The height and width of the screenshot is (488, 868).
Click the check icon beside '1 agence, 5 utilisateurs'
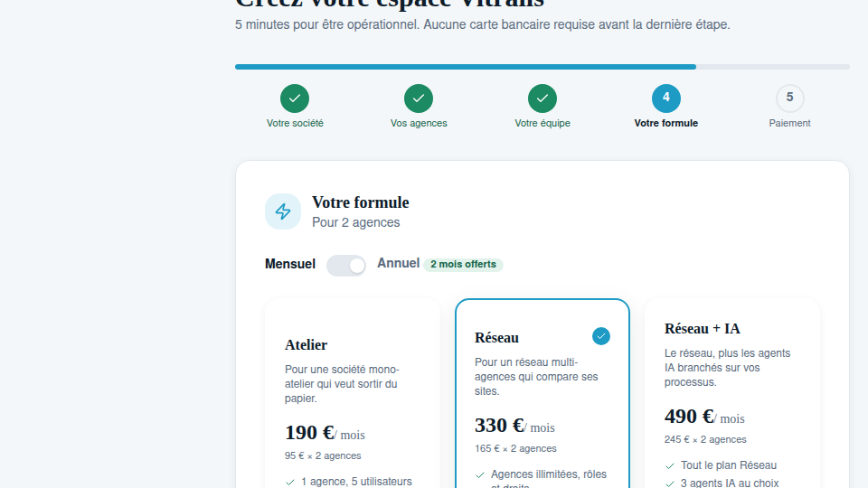click(290, 483)
